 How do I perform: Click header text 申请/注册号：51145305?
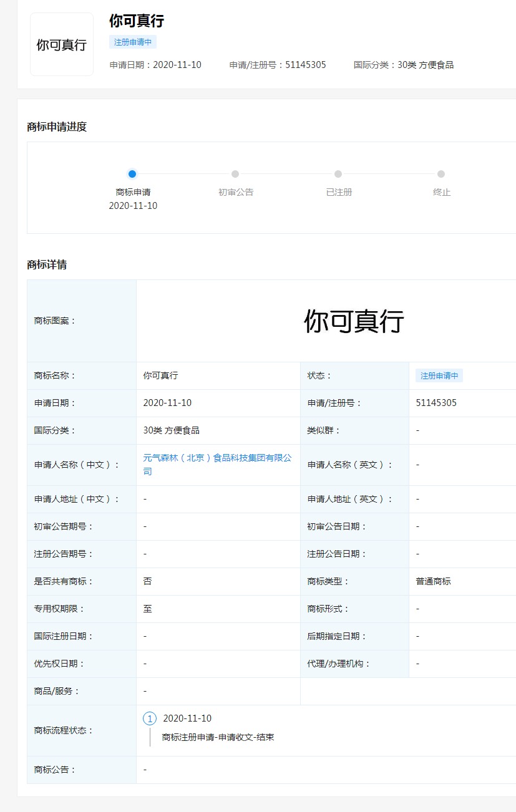point(278,65)
